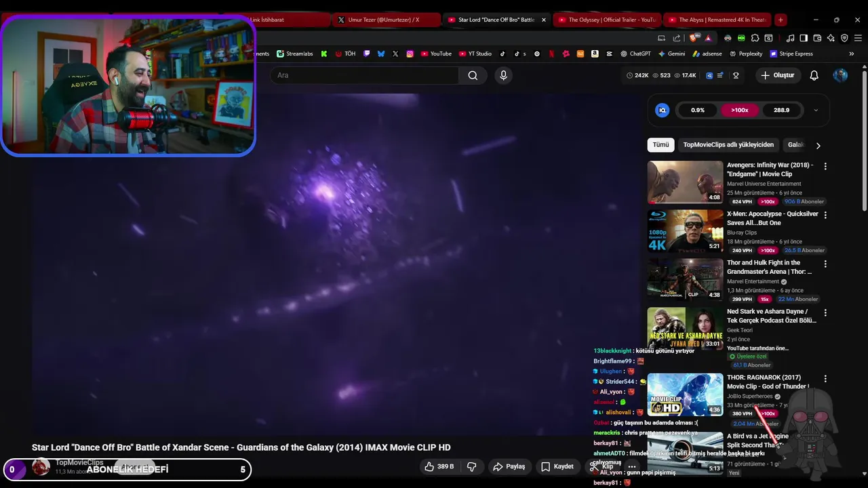This screenshot has width=868, height=488.
Task: Select the Tümü filter chip
Action: [660, 144]
